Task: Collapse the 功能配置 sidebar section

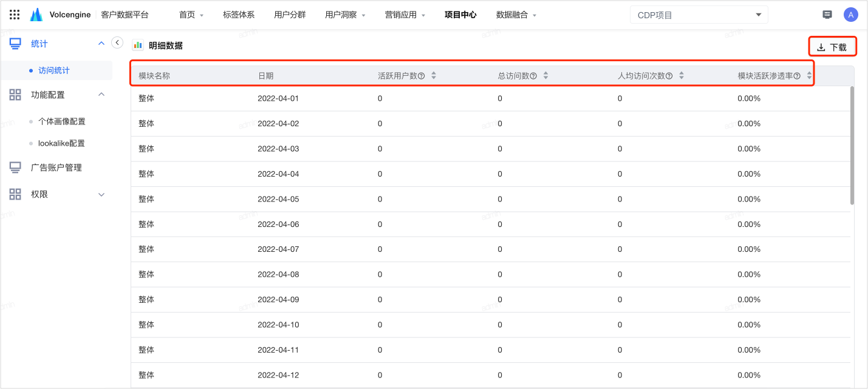Action: click(x=101, y=95)
